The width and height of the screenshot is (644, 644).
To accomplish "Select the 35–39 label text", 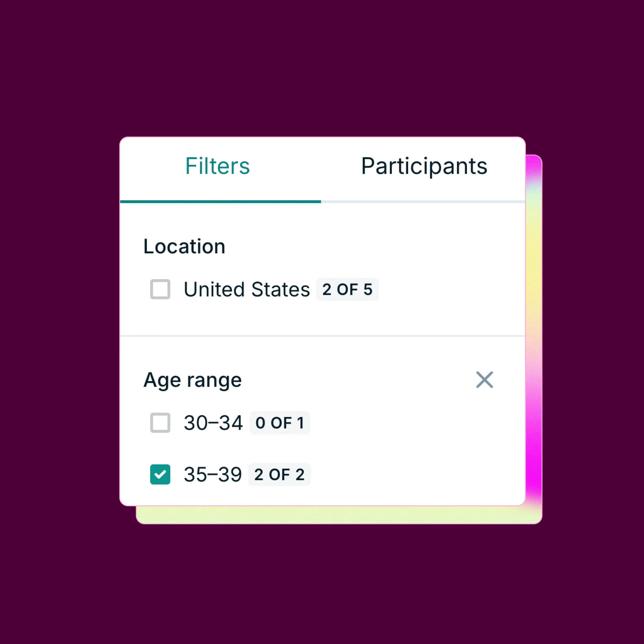I will point(213,475).
